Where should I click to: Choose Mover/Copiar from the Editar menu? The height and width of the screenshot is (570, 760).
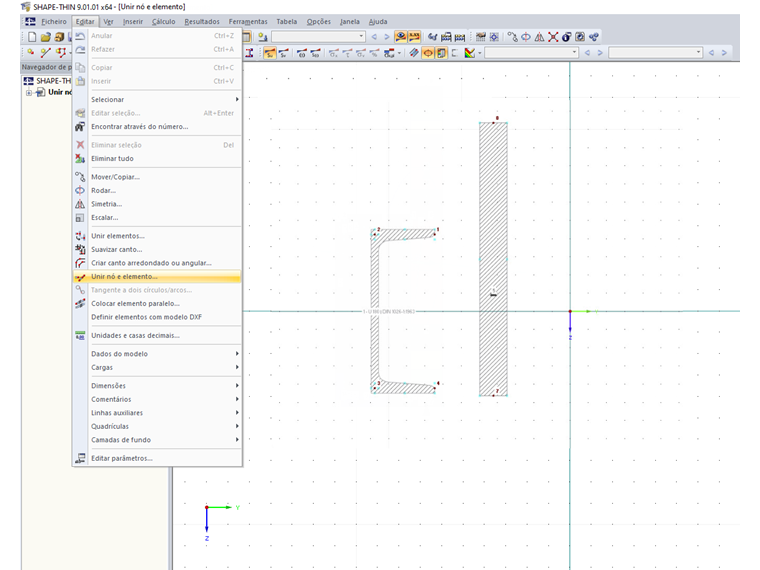pyautogui.click(x=116, y=177)
